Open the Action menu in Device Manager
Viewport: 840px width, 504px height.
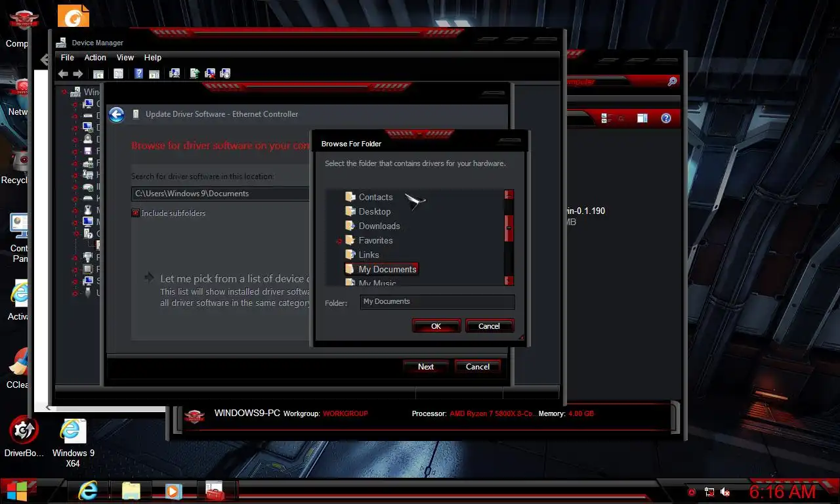pyautogui.click(x=95, y=58)
